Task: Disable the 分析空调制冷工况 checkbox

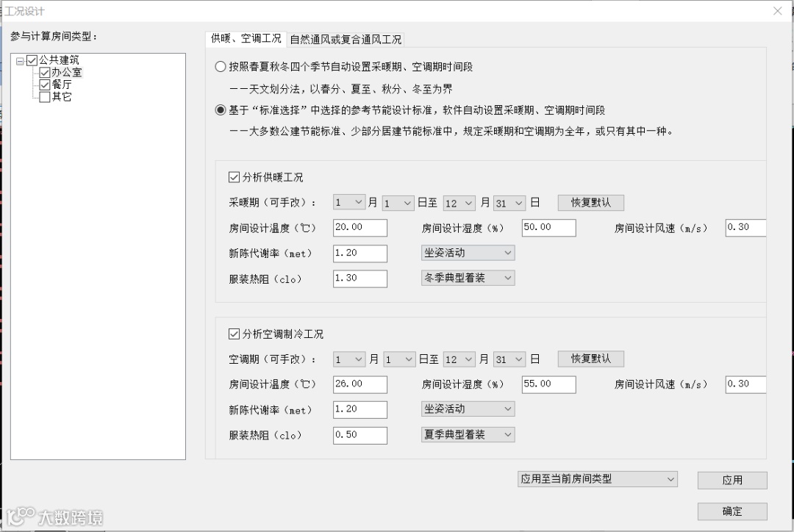Action: pyautogui.click(x=235, y=334)
